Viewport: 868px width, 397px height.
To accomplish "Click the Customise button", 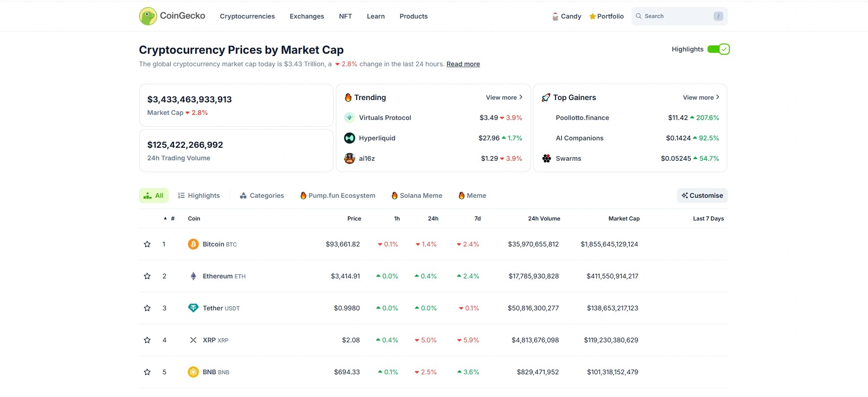I will point(702,195).
